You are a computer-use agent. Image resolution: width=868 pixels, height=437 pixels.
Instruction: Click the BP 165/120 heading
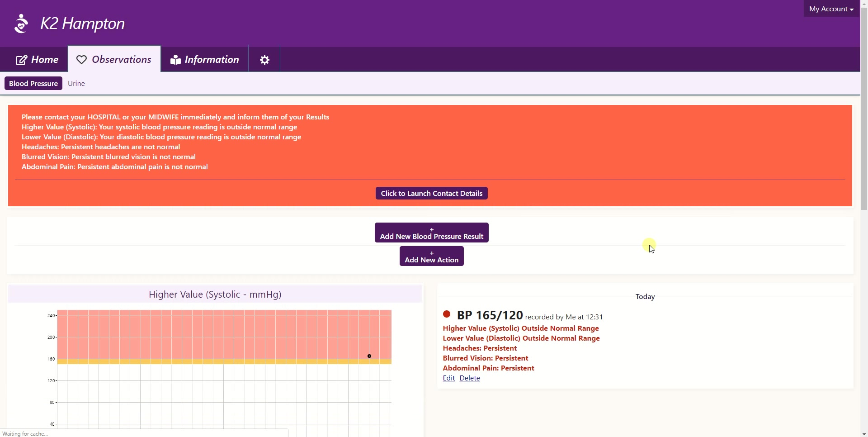pyautogui.click(x=490, y=315)
